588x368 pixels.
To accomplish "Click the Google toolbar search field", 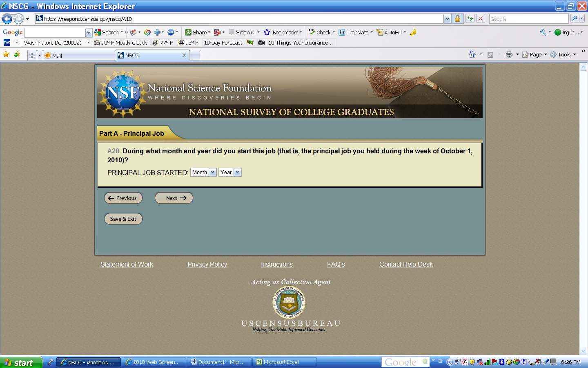I will pyautogui.click(x=55, y=33).
